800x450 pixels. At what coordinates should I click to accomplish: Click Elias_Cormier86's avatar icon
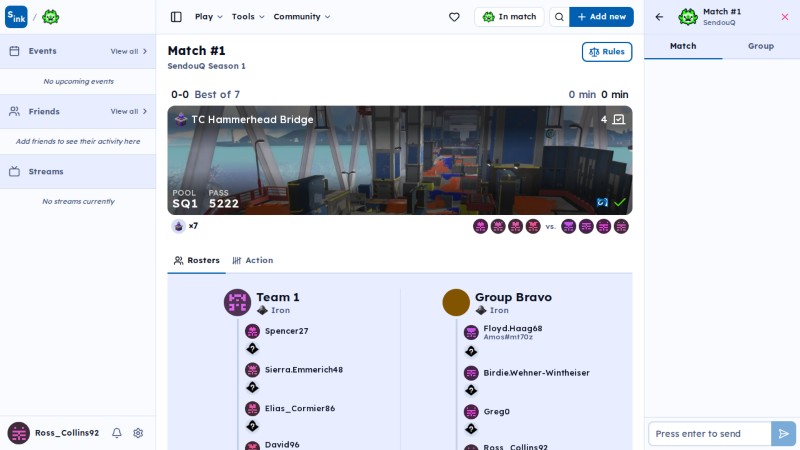coord(252,409)
